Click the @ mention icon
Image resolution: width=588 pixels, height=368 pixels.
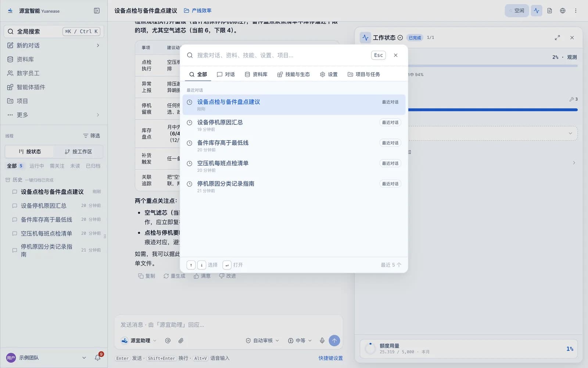point(168,341)
